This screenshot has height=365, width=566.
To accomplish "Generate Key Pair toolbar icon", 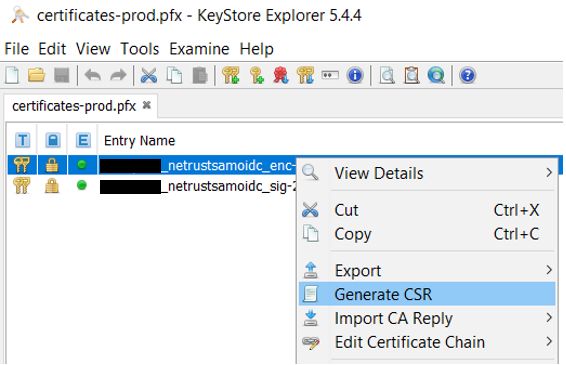I will click(231, 75).
